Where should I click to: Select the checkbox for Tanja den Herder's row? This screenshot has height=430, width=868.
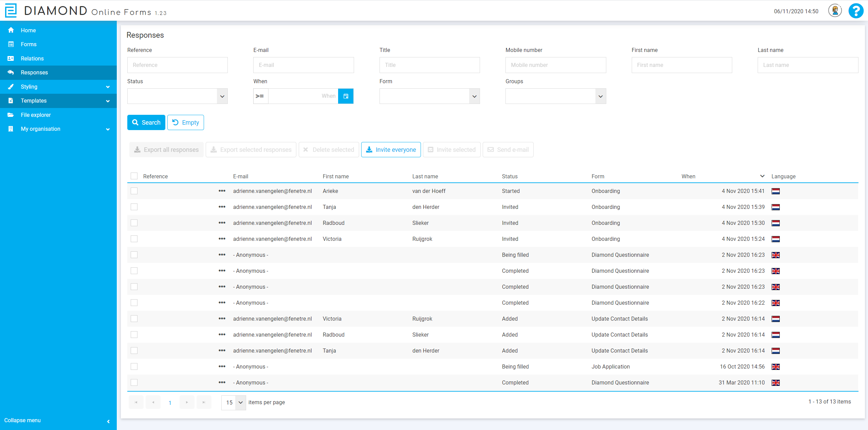click(134, 207)
